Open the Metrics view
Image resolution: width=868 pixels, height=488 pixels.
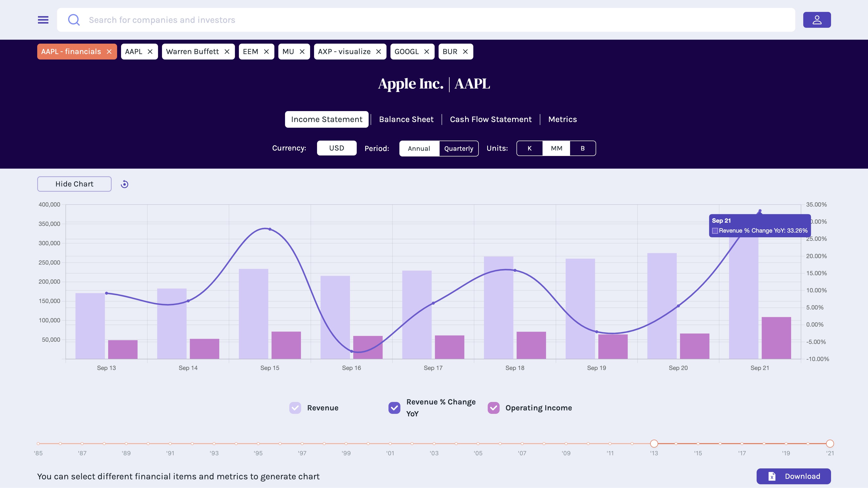[563, 119]
